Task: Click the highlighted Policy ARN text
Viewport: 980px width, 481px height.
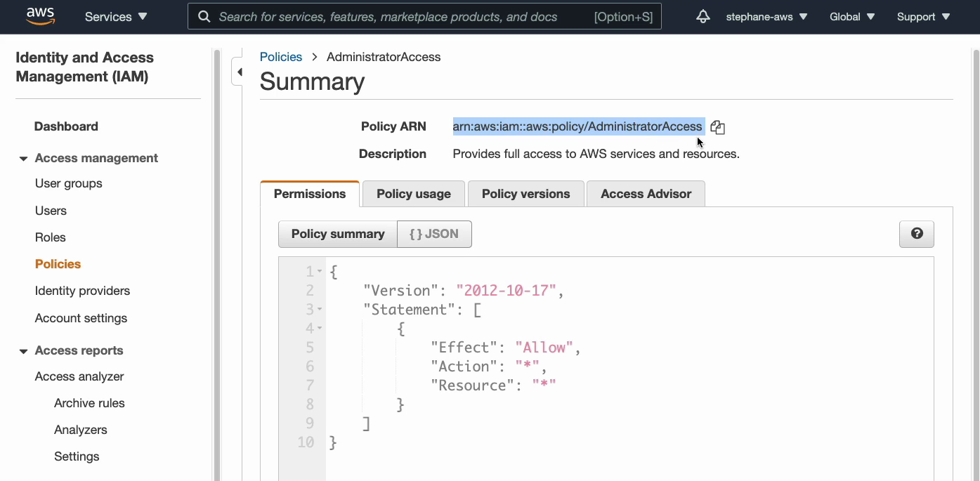Action: click(x=577, y=126)
